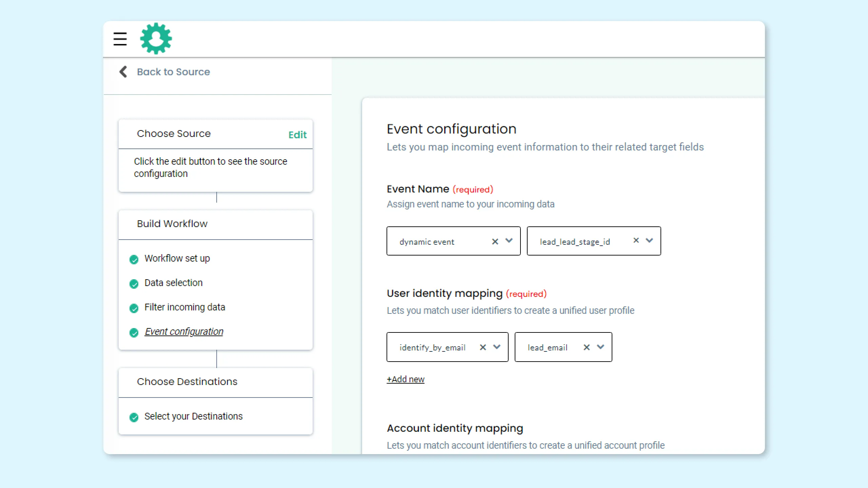Click the dynamic event field text
The height and width of the screenshot is (488, 868).
(427, 242)
